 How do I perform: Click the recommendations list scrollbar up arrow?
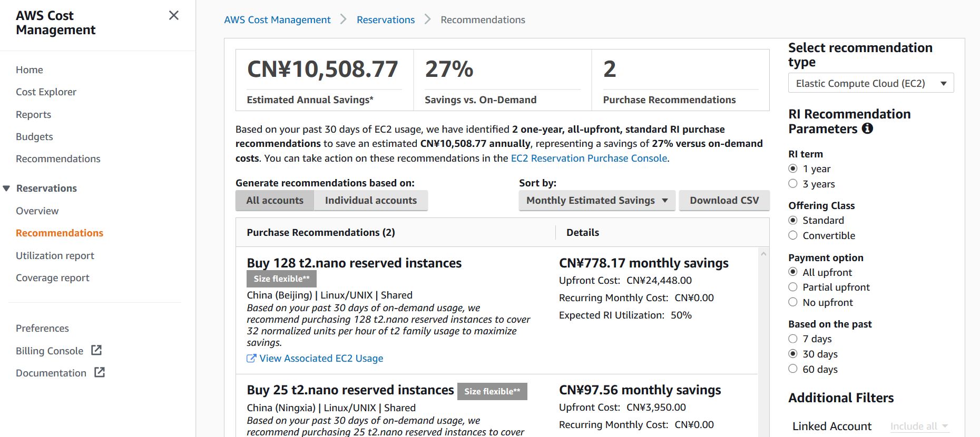763,254
